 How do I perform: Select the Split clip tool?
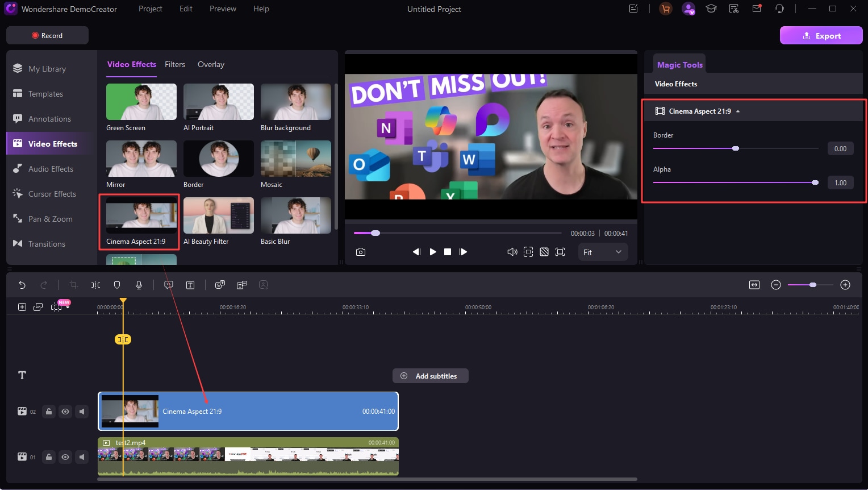tap(95, 285)
